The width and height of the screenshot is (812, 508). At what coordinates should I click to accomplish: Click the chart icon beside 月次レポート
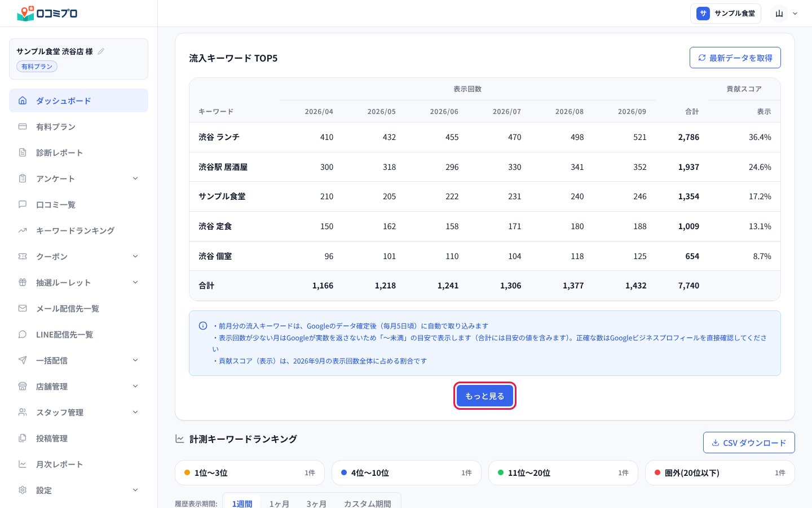click(23, 464)
